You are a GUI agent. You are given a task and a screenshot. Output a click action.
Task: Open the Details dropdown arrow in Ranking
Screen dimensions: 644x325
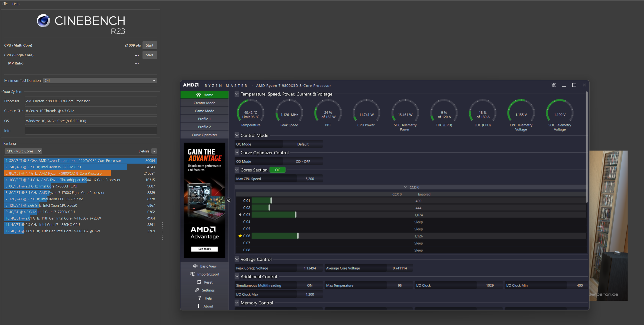(154, 151)
